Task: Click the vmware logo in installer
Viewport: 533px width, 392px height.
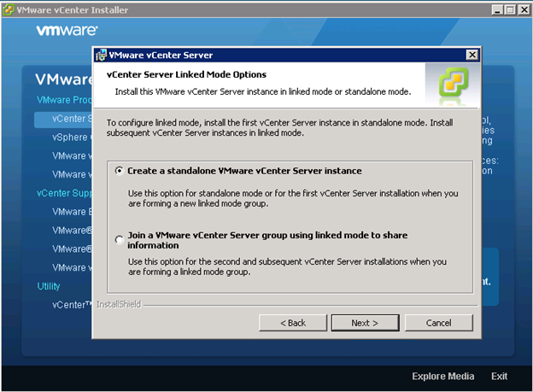Action: (x=67, y=30)
